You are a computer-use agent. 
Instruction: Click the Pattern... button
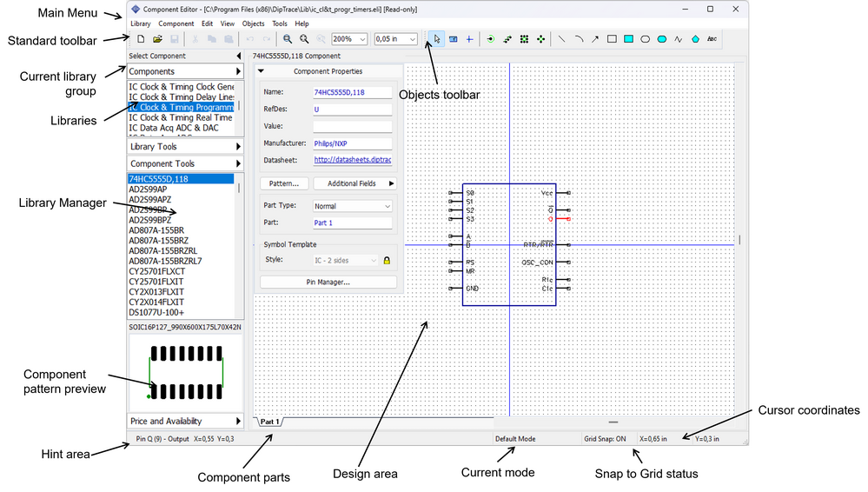(x=284, y=183)
